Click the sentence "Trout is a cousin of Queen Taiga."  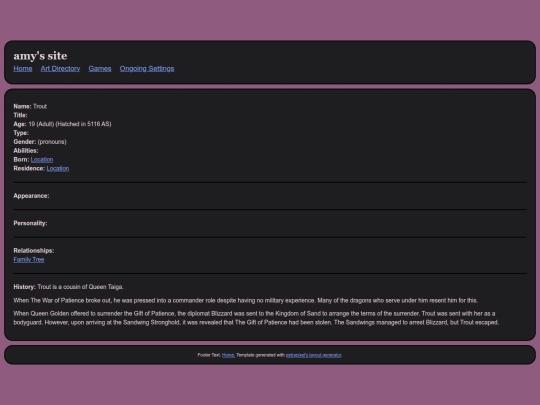point(80,287)
